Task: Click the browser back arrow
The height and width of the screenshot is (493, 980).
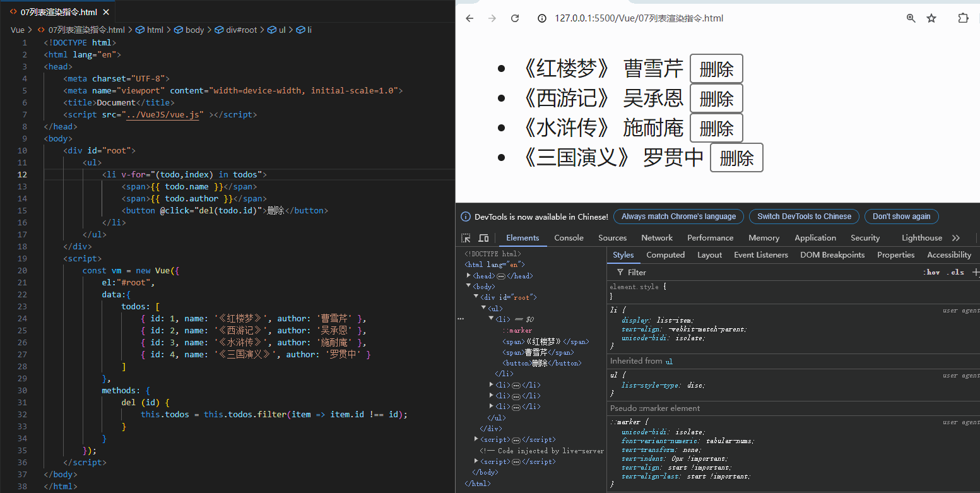Action: point(469,18)
